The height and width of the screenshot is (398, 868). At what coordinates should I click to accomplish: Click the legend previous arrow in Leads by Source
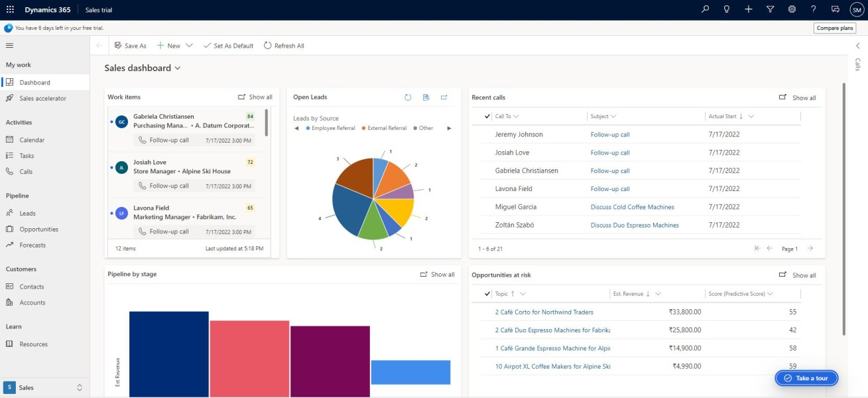tap(296, 128)
